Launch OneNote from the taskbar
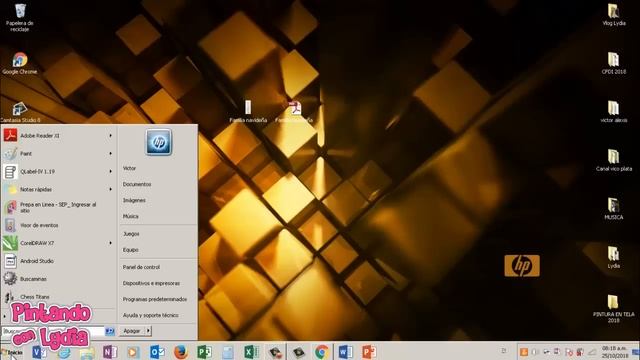The image size is (640, 360). 110,351
